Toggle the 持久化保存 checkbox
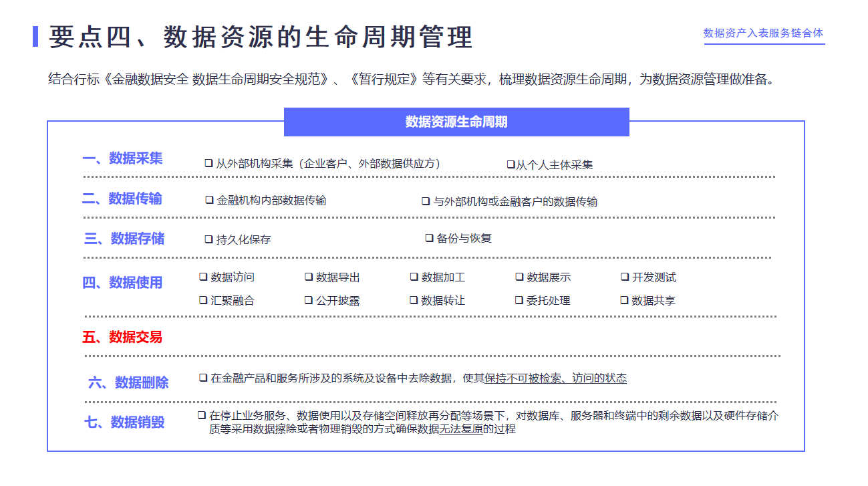868x486 pixels. 208,239
